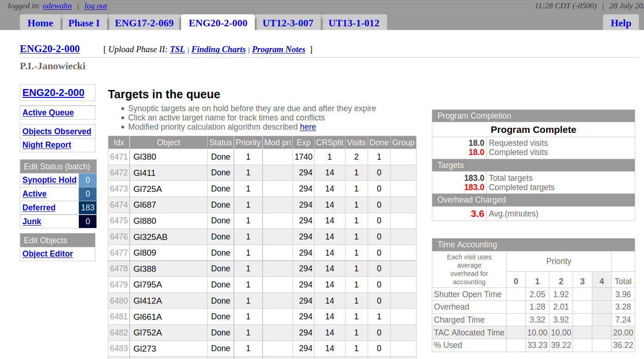Select the Junk status link
This screenshot has width=644, height=359.
click(x=32, y=221)
